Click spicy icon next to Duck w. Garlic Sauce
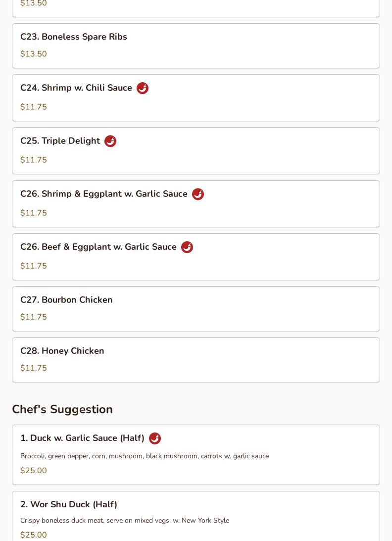Image resolution: width=392 pixels, height=541 pixels. pos(155,438)
